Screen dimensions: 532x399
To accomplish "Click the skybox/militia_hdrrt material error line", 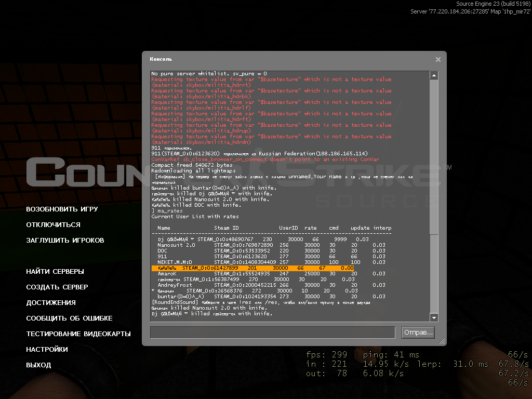I will (x=202, y=85).
